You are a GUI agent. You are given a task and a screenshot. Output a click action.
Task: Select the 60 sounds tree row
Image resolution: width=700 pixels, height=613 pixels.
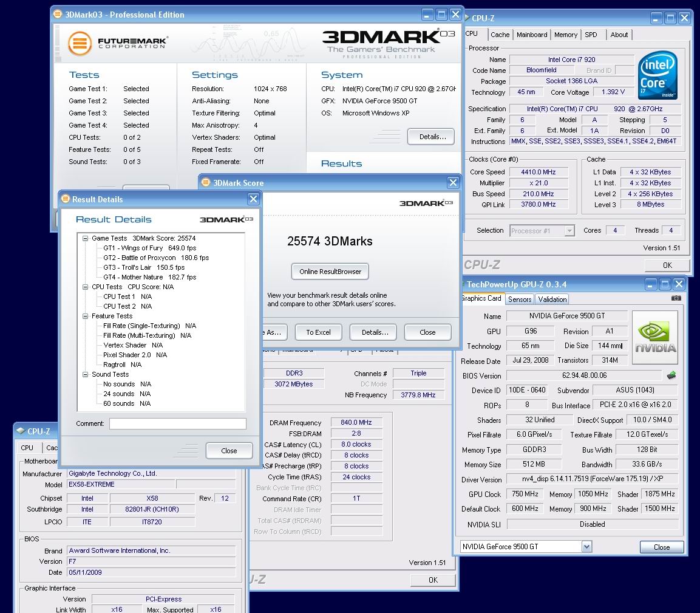pyautogui.click(x=127, y=403)
